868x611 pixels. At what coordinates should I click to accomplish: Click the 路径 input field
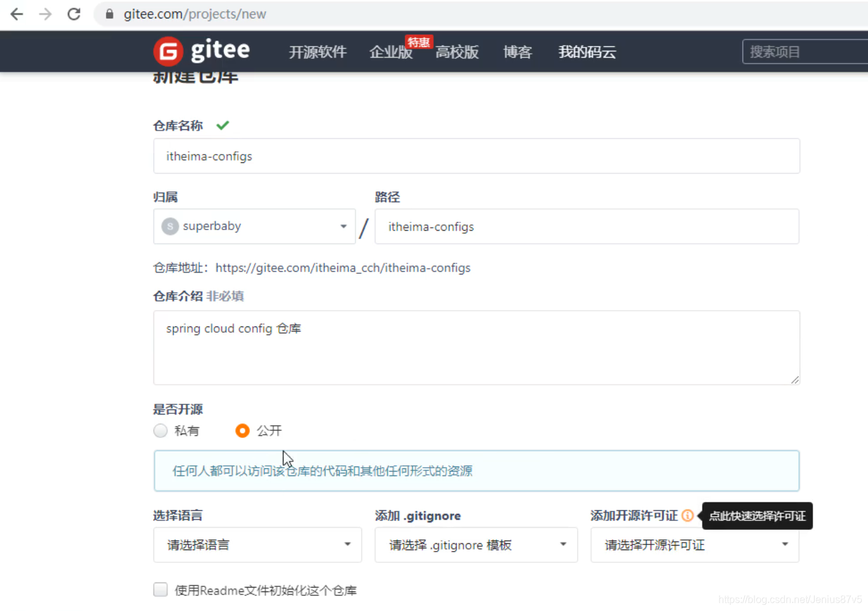point(587,226)
